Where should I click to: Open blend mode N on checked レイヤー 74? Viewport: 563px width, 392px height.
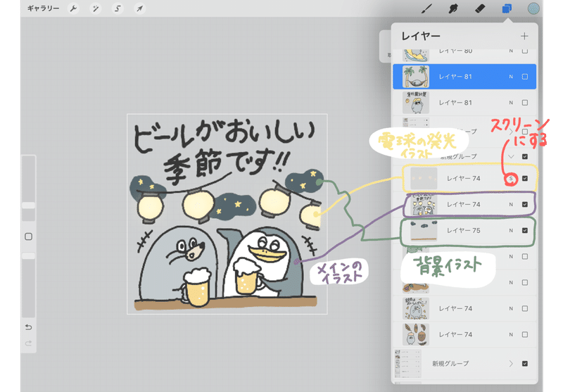point(511,204)
